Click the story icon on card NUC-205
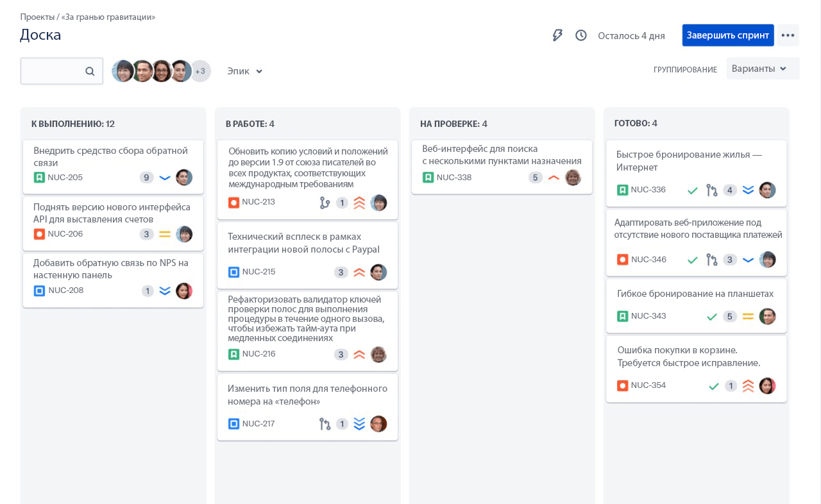The image size is (821, 504). tap(39, 178)
